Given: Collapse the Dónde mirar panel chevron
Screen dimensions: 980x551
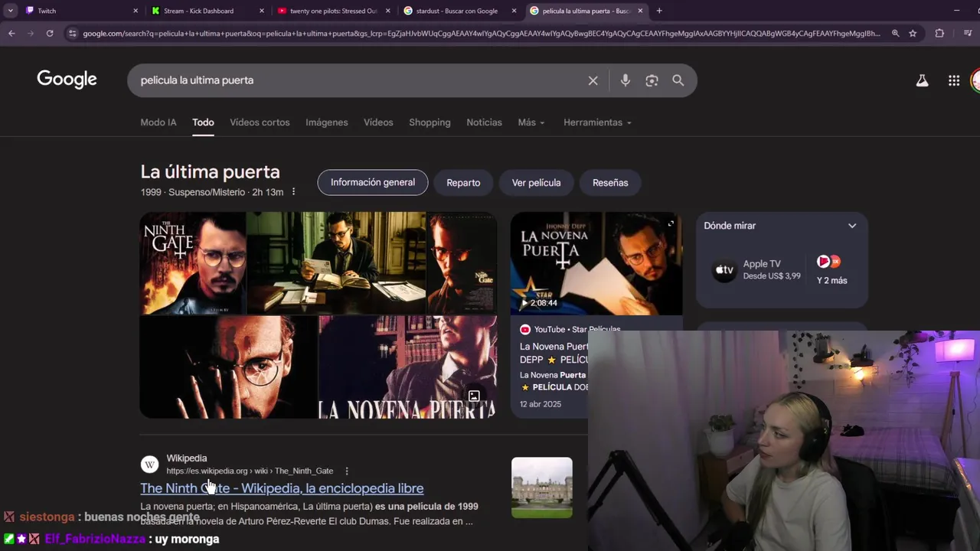Looking at the screenshot, I should (x=852, y=226).
